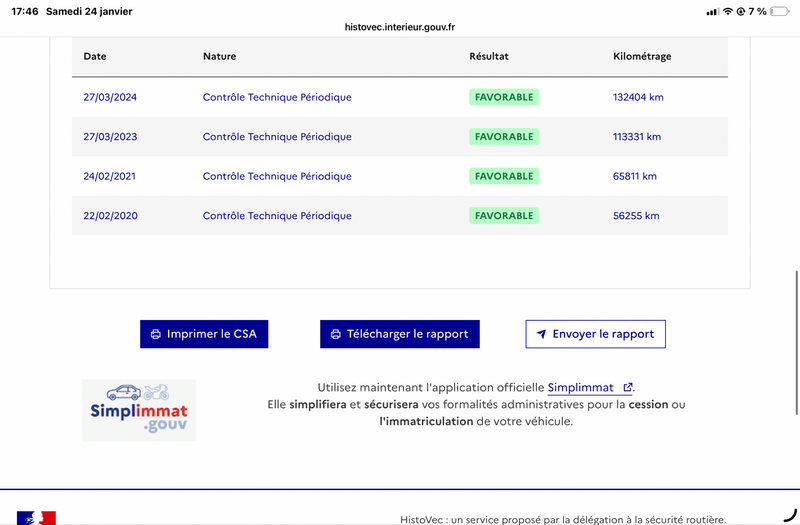The height and width of the screenshot is (525, 800).
Task: Tap the French Republic flag logo in footer
Action: 36,517
